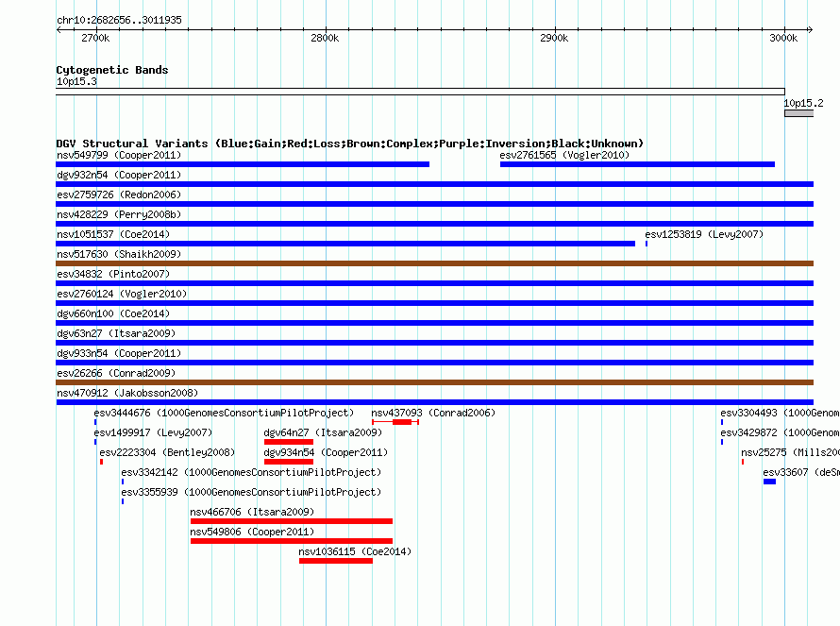Click the DGV Structural Variants track title
The width and height of the screenshot is (840, 626).
tap(350, 144)
